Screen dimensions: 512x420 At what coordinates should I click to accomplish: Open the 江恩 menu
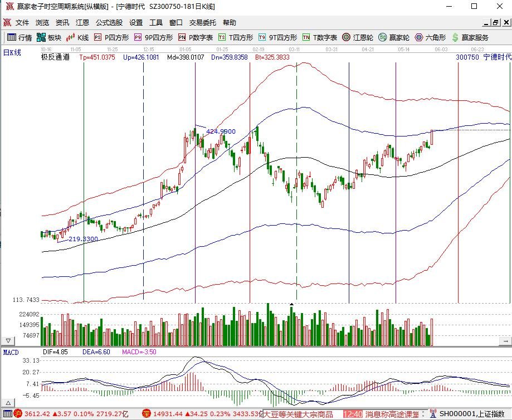point(82,22)
